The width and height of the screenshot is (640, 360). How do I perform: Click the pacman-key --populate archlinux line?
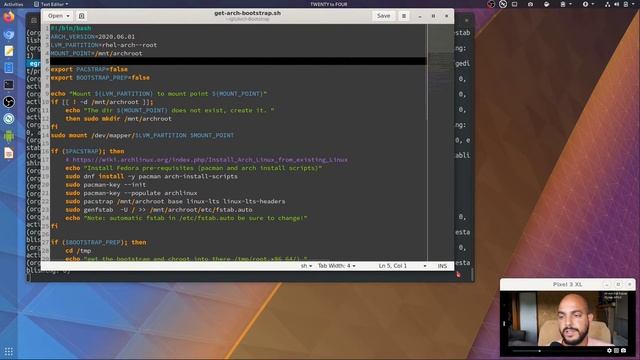(131, 193)
